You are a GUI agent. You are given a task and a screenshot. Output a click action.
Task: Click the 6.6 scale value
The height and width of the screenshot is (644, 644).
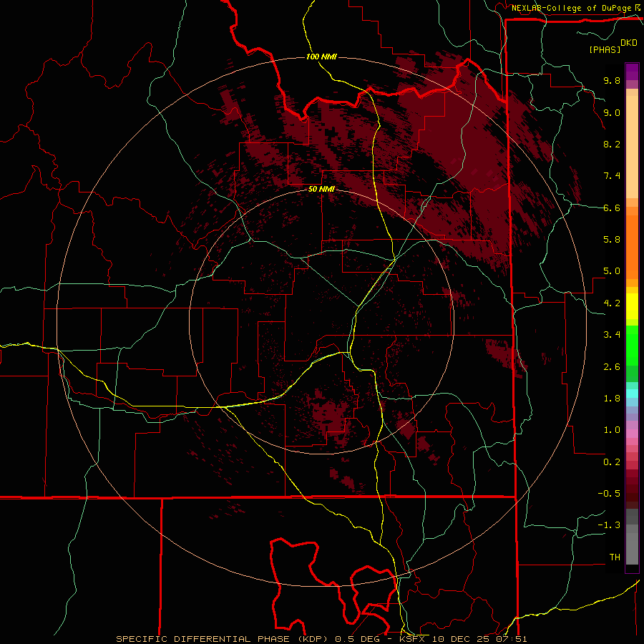pos(612,208)
